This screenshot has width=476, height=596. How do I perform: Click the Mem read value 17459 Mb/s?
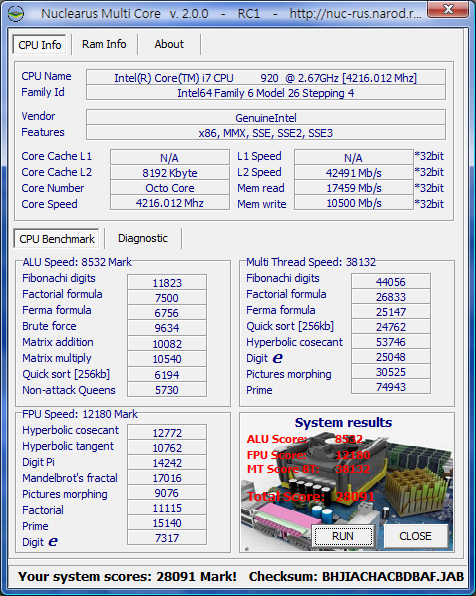354,188
